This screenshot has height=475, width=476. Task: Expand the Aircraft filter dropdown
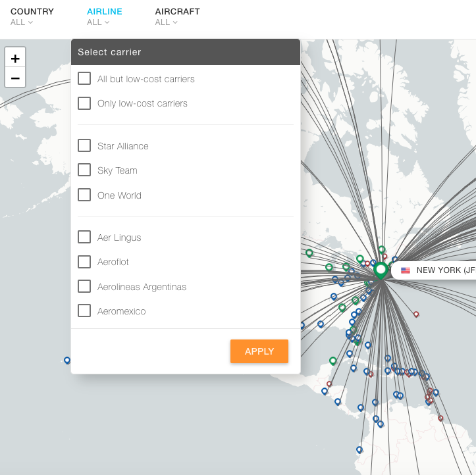(177, 16)
